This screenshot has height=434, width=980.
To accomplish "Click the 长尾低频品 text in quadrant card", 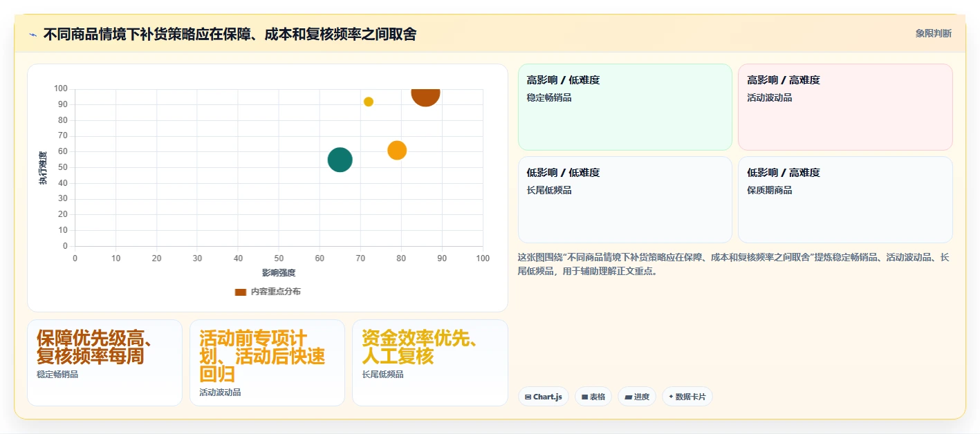I will tap(549, 191).
